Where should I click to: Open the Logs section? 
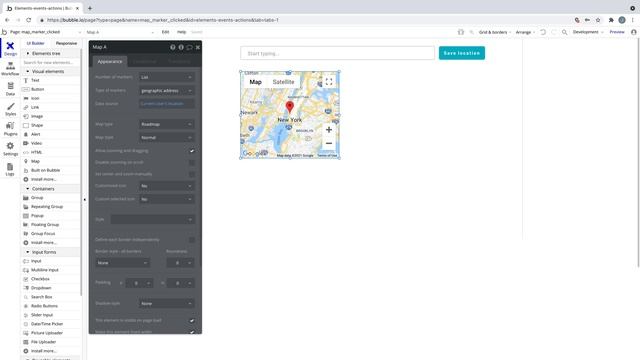[x=10, y=169]
